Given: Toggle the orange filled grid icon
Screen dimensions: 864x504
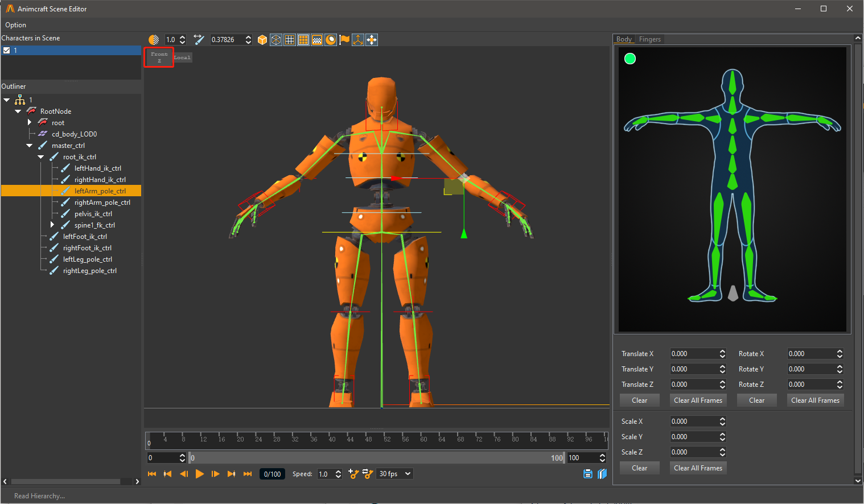Looking at the screenshot, I should (x=303, y=40).
